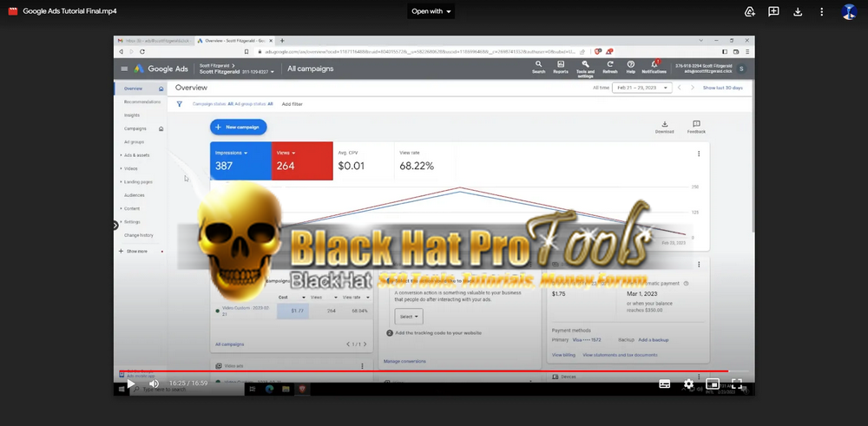Screen dimensions: 868x426
Task: Enter full screen mode
Action: tap(737, 383)
